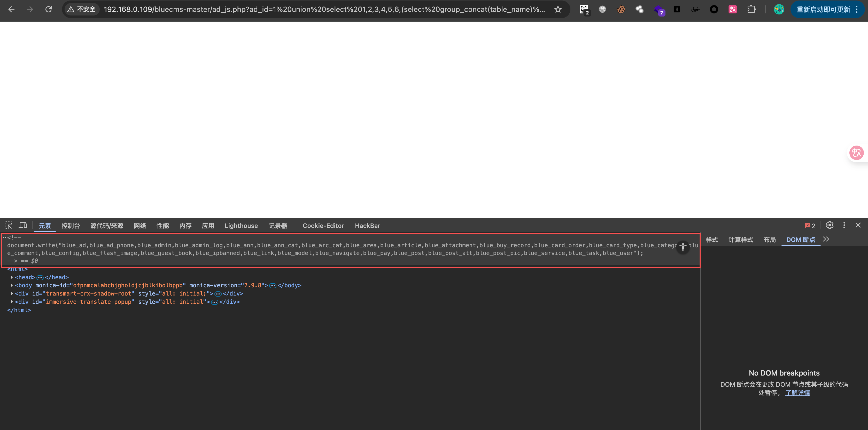
Task: Click the inspect element picker icon
Action: pos(8,225)
